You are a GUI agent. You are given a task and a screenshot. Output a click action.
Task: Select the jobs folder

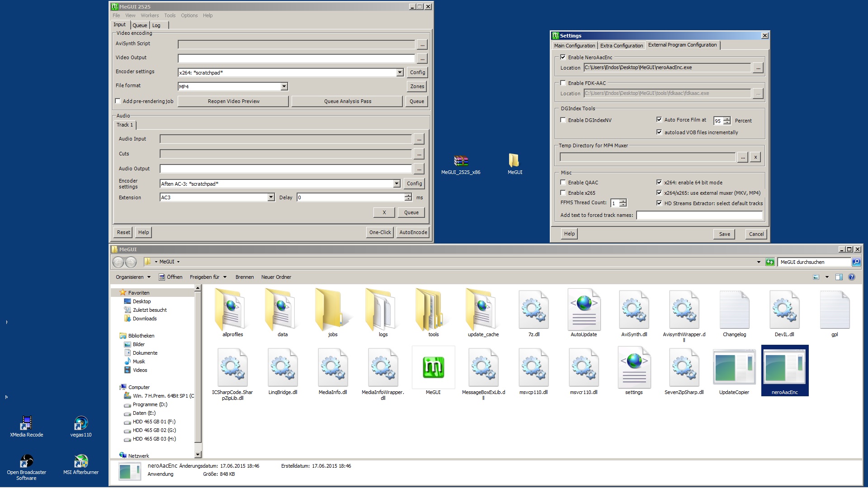tap(333, 312)
